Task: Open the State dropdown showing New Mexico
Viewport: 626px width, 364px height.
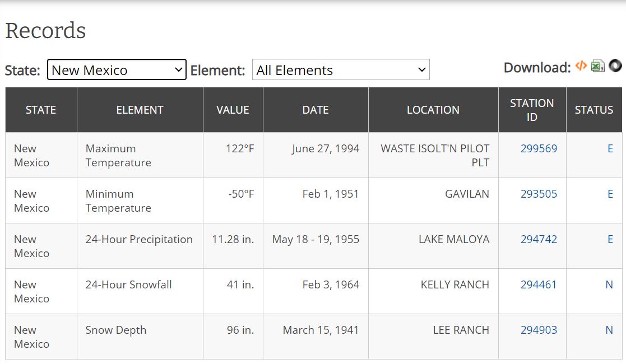Action: pos(117,70)
